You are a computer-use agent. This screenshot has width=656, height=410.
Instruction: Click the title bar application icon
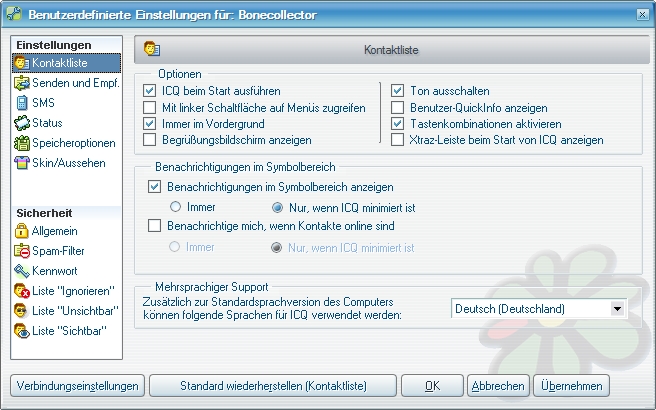pos(14,14)
